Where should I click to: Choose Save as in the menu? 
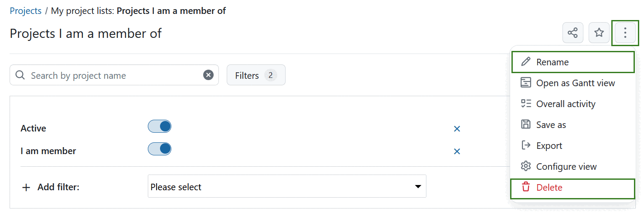tap(551, 125)
